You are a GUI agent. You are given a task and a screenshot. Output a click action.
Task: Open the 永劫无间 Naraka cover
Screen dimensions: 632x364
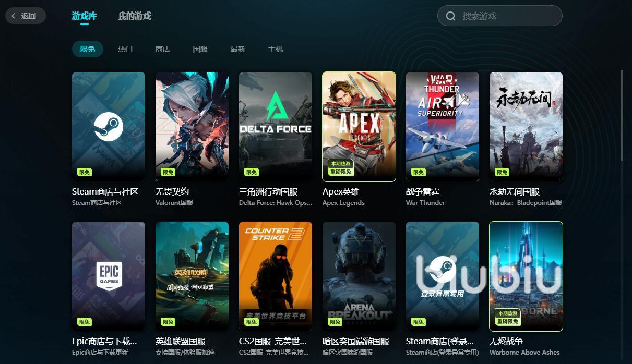pos(526,127)
